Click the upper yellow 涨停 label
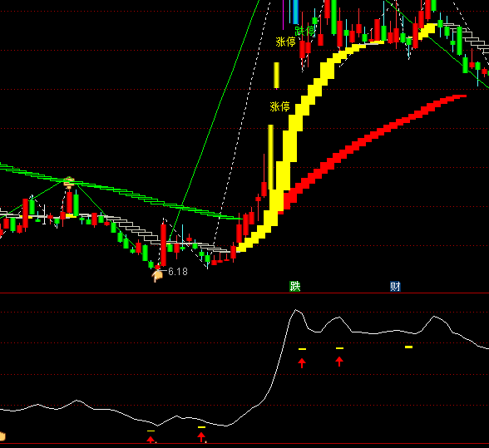The height and width of the screenshot is (448, 489). pyautogui.click(x=285, y=42)
